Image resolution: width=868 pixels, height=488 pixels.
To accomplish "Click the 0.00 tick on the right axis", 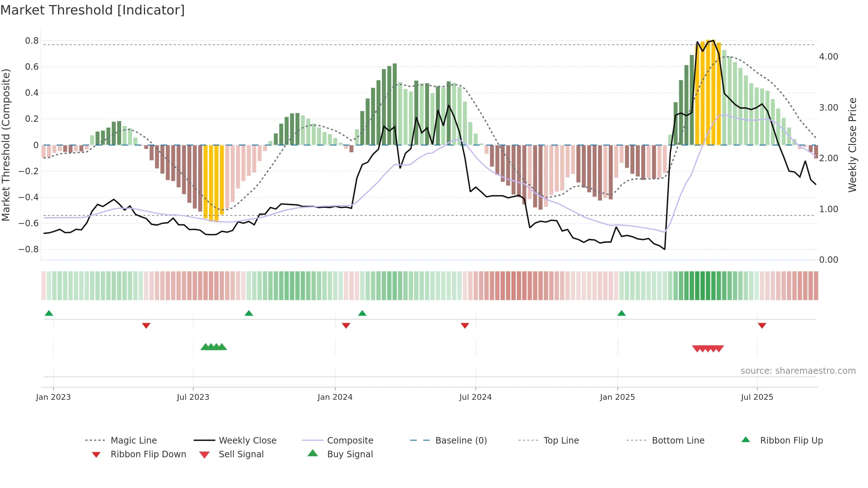I will (829, 260).
